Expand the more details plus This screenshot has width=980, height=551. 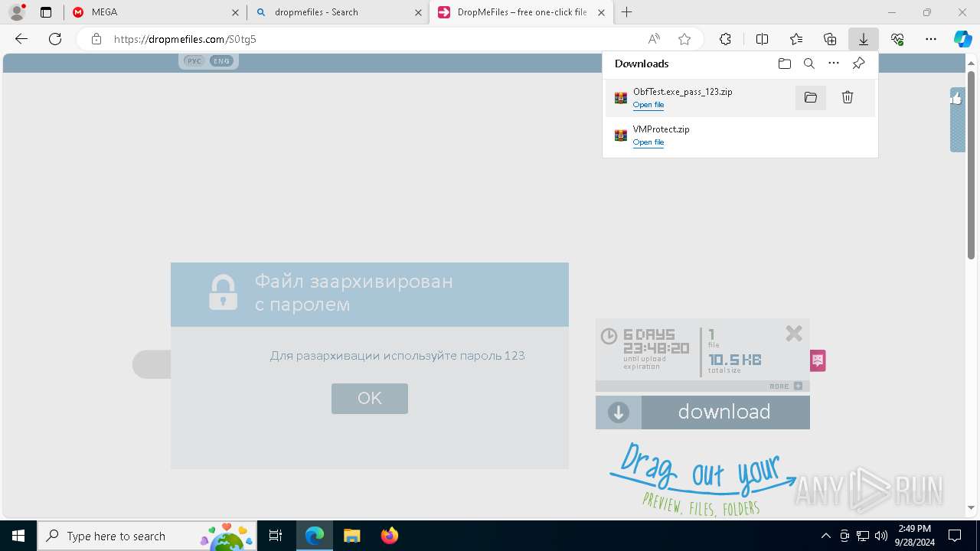(798, 386)
